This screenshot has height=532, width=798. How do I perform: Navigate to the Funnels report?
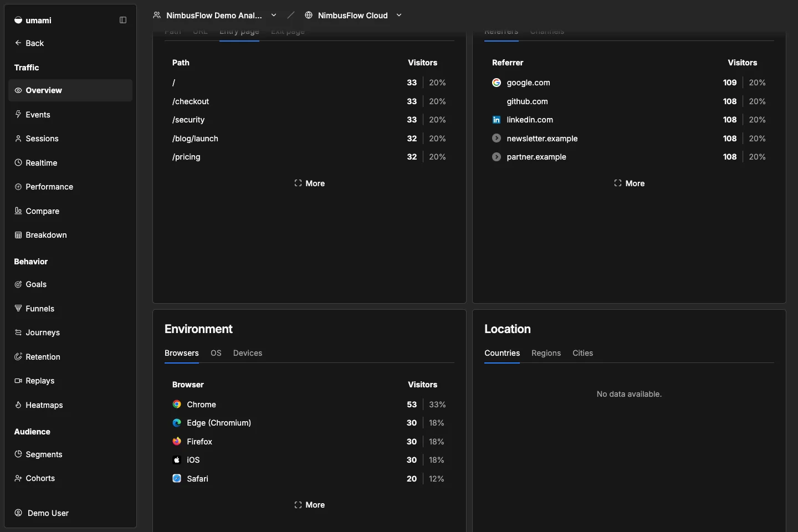tap(70, 308)
